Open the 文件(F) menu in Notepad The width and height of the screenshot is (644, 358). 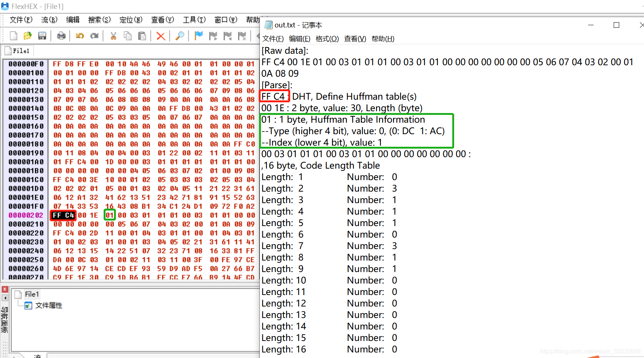pyautogui.click(x=273, y=39)
